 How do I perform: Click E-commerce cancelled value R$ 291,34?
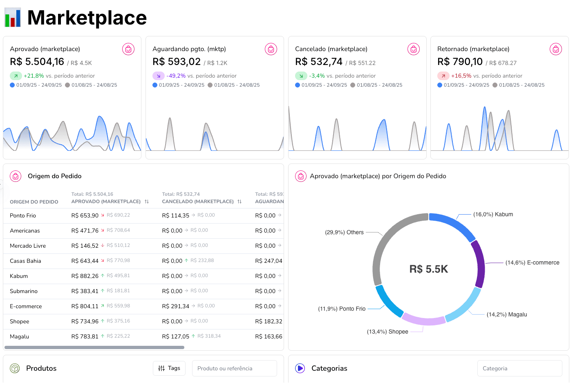pos(176,306)
